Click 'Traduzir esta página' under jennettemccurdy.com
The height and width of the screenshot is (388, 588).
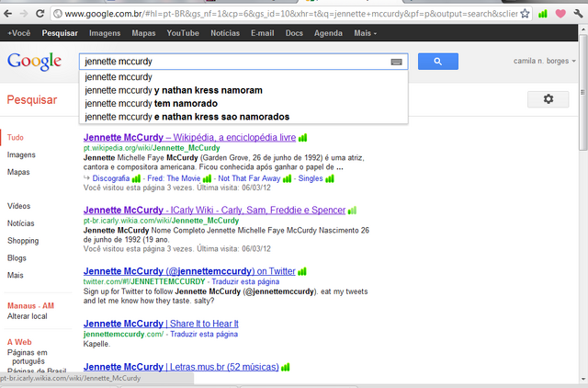coord(204,334)
